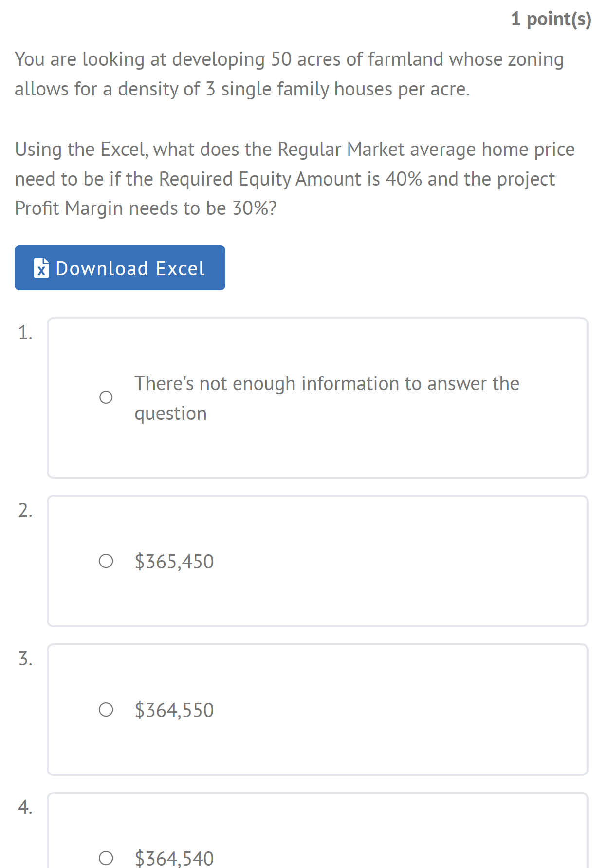Click answer card number 2

tap(317, 561)
